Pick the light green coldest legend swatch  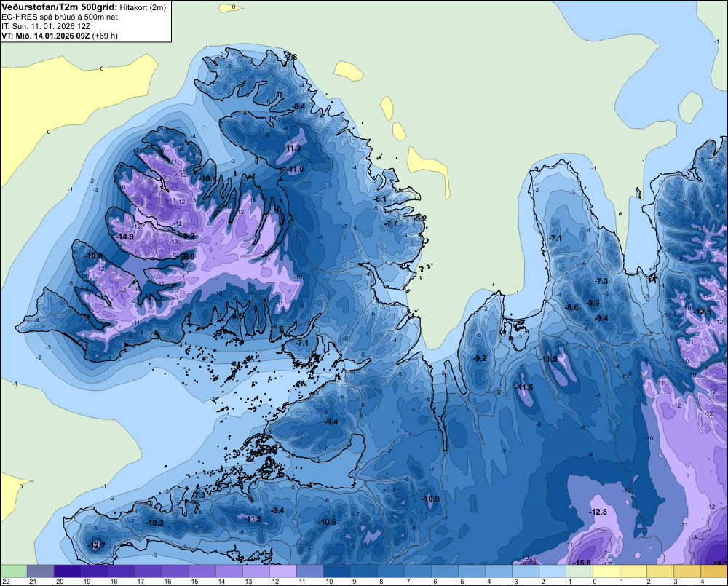(13, 571)
